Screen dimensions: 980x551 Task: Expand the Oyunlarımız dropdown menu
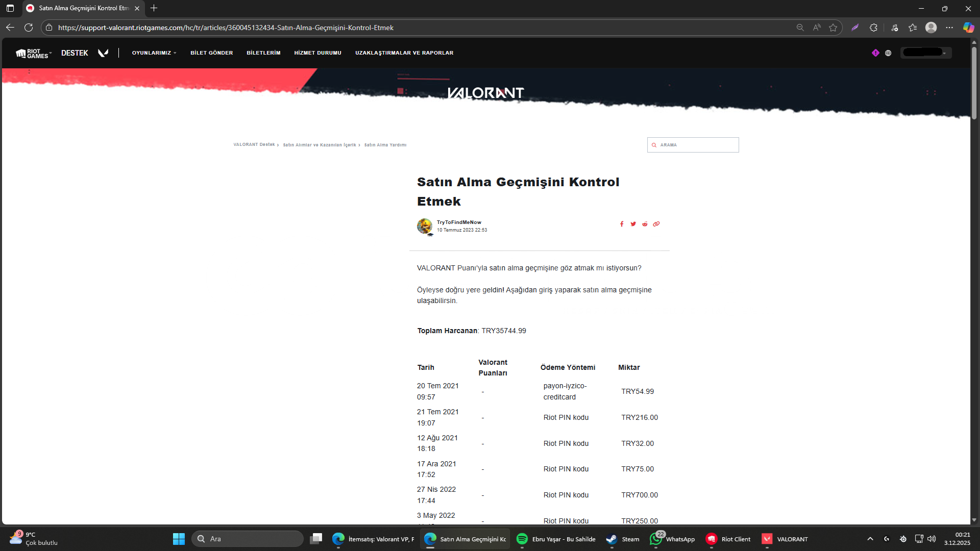(x=154, y=53)
